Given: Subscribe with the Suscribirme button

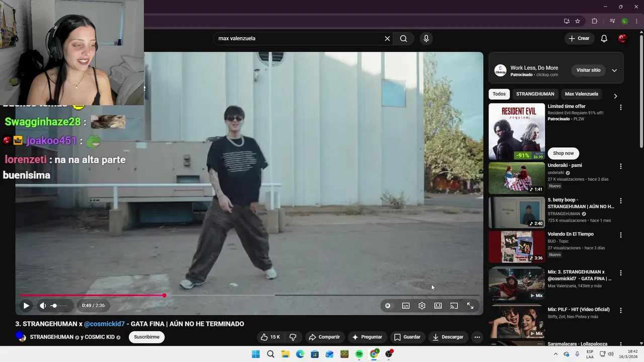Looking at the screenshot, I should coord(147,337).
